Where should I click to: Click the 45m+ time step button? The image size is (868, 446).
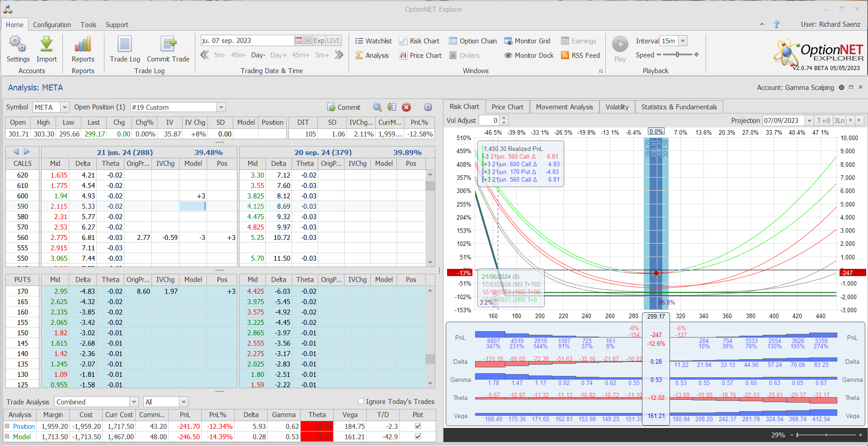point(301,55)
